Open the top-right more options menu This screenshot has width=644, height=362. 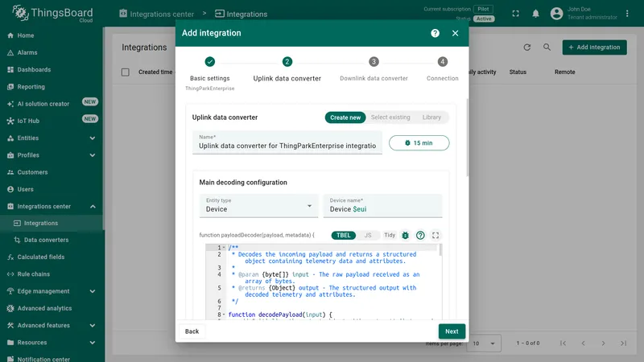click(x=627, y=14)
